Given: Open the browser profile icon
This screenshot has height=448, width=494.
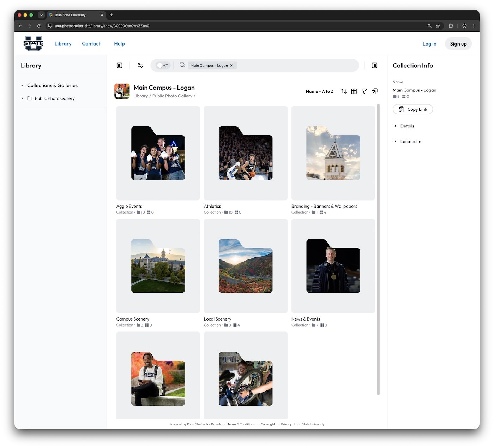Looking at the screenshot, I should pyautogui.click(x=464, y=26).
